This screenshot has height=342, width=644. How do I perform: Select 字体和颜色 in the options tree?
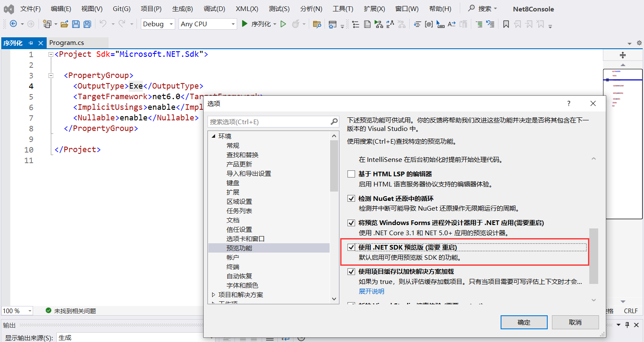(242, 285)
